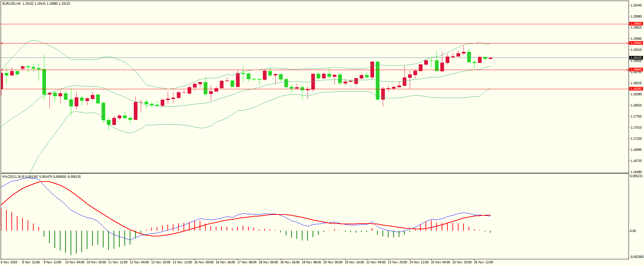The width and height of the screenshot is (644, 266).
Task: Click the 12 Nov 04:00 time label
Action: pyautogui.click(x=139, y=262)
